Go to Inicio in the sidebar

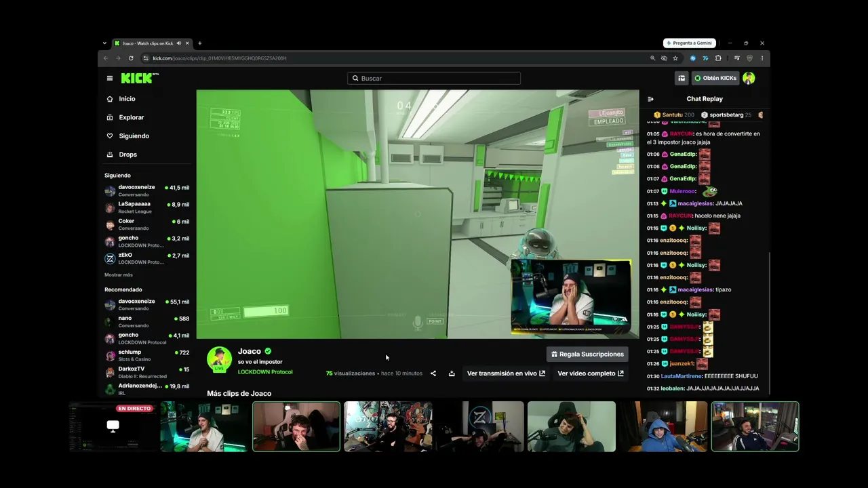(x=127, y=99)
